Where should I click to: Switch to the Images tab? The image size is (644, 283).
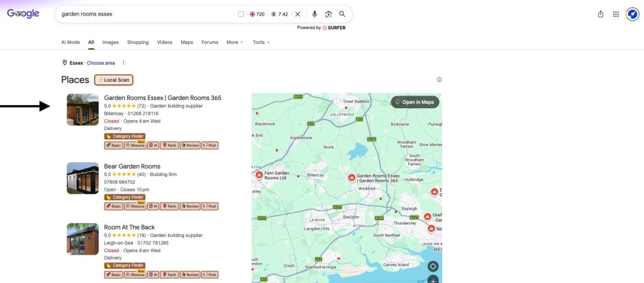pyautogui.click(x=111, y=42)
